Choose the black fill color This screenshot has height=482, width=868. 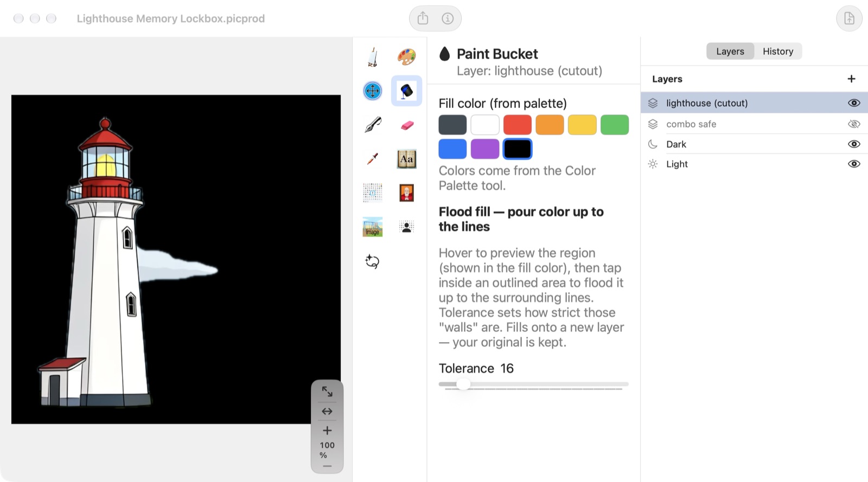pos(518,149)
